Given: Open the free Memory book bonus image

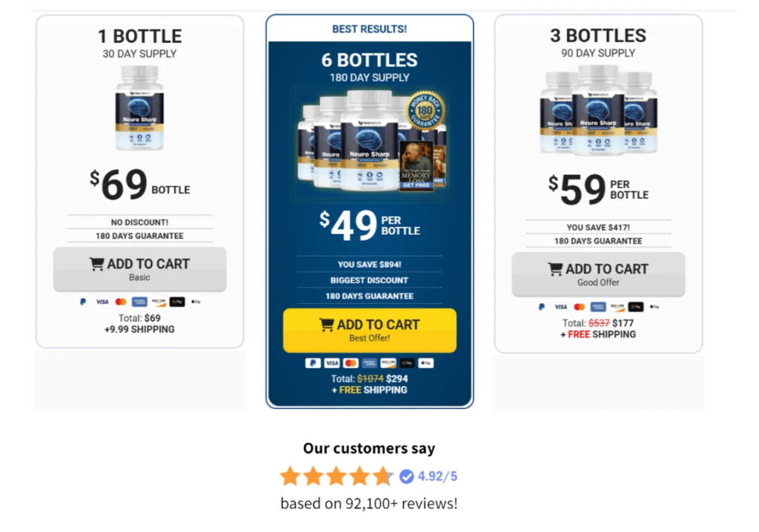Looking at the screenshot, I should click(x=417, y=164).
